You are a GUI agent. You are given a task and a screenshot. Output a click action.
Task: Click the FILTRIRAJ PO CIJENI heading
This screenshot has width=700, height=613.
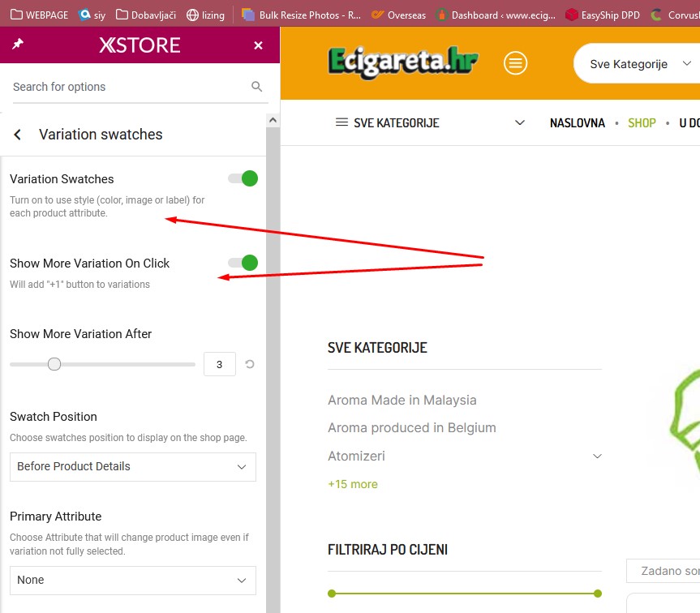tap(388, 550)
